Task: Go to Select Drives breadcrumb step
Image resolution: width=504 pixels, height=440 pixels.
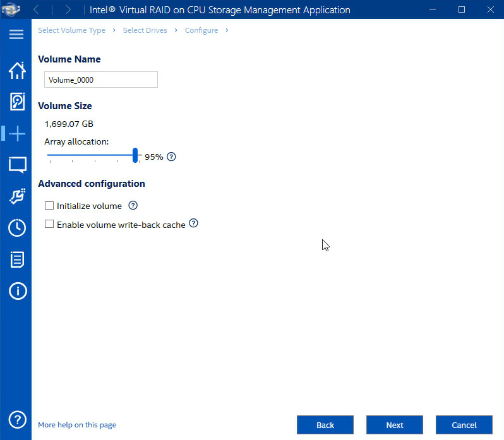Action: tap(145, 30)
